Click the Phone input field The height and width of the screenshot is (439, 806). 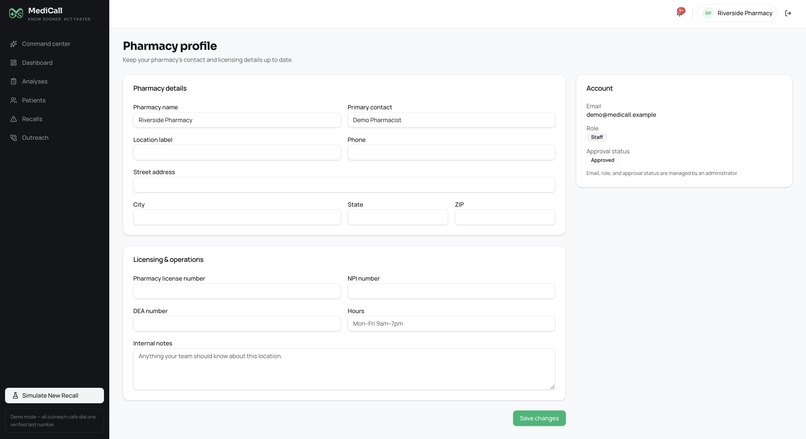(451, 152)
